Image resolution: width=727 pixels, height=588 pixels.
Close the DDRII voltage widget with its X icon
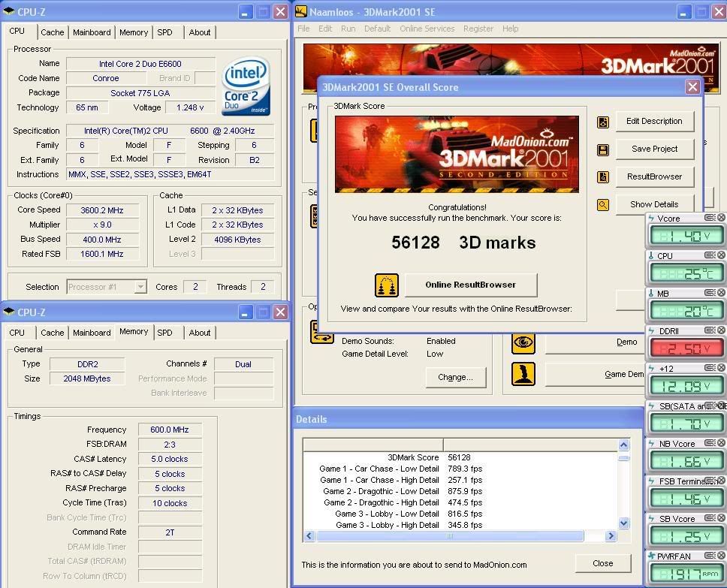(721, 330)
